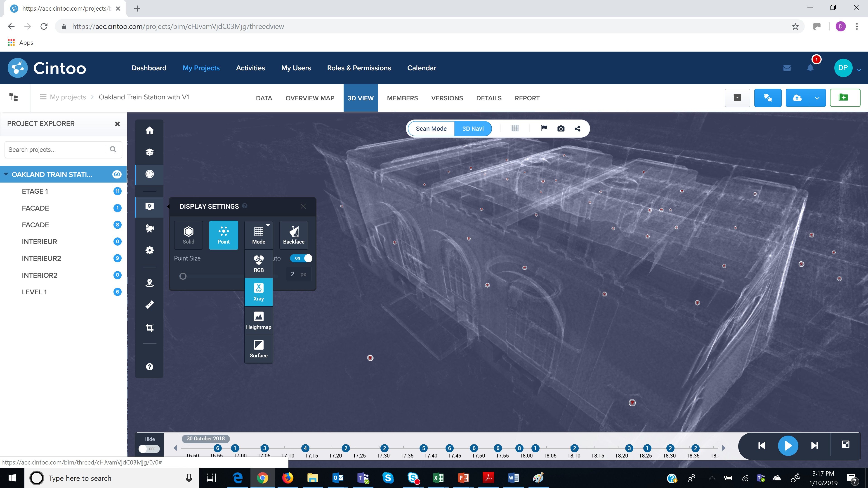Choose the Heightmap display mode
Screen dimensions: 868x488
258,320
